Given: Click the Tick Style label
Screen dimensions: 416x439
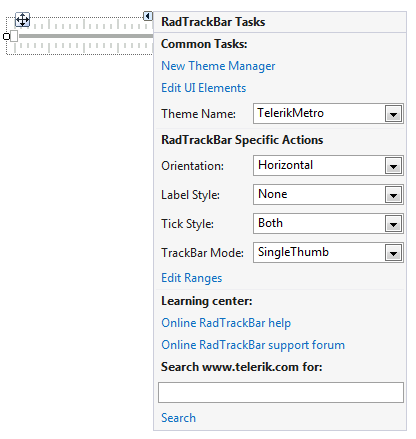Looking at the screenshot, I should click(x=187, y=224).
